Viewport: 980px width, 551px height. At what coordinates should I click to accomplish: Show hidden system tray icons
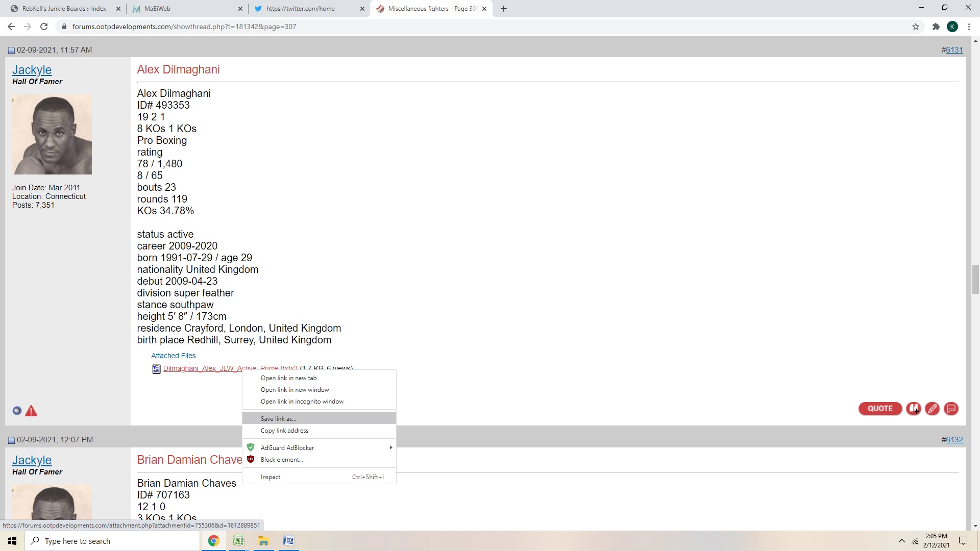pyautogui.click(x=901, y=541)
